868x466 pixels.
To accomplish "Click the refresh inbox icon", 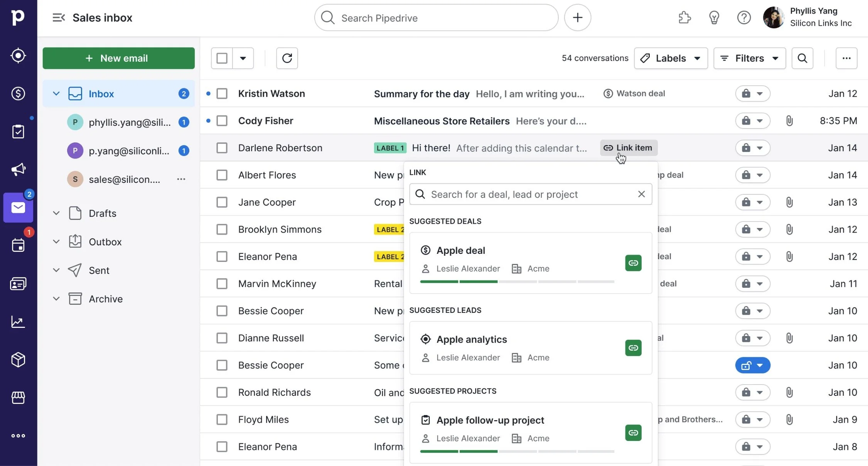I will (287, 58).
